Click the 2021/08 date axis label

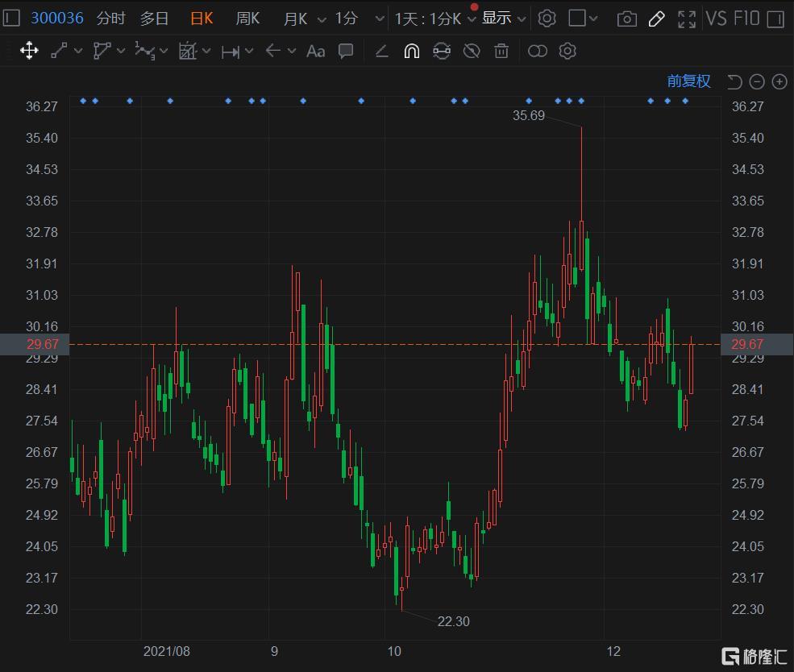pyautogui.click(x=167, y=651)
